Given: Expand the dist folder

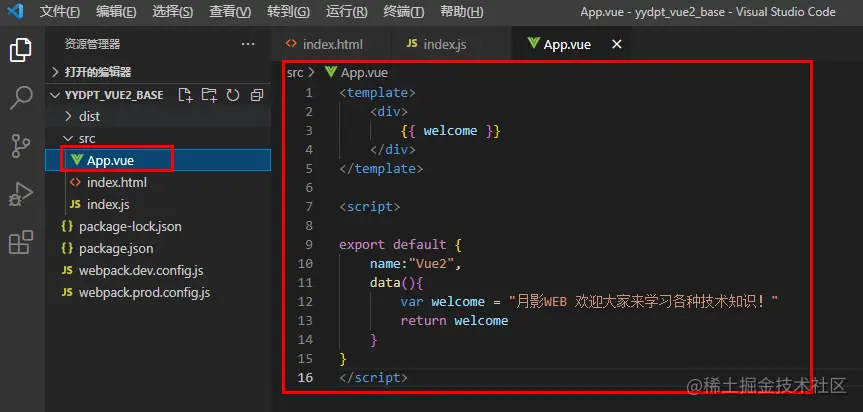Looking at the screenshot, I should (x=158, y=117).
